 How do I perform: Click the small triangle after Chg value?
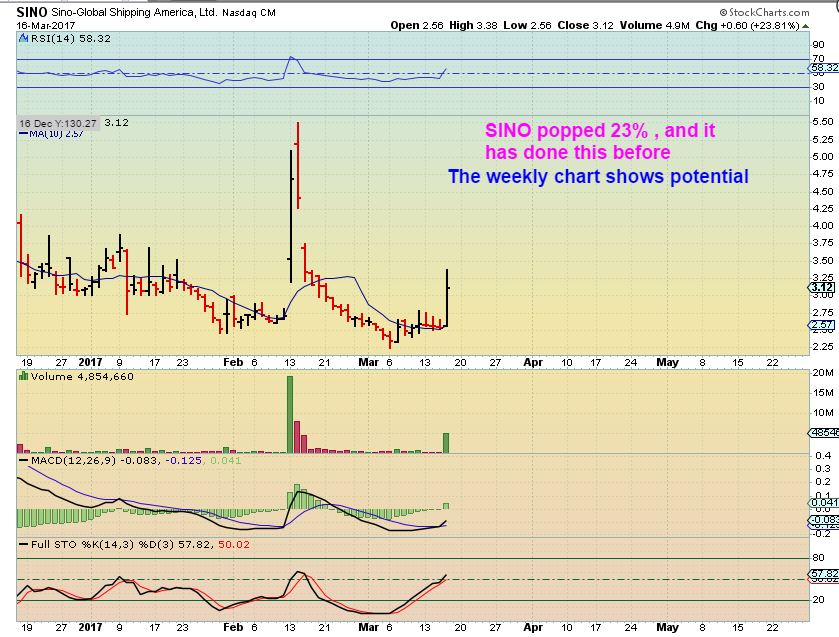point(806,26)
